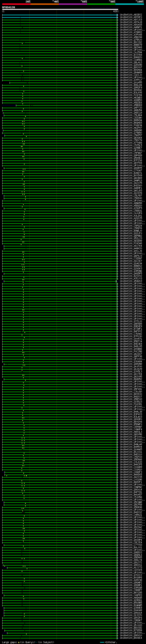Image resolution: width=146 pixels, height=644 pixels.
Task: Select the UniRef100_A5B299 entry
Action: [x=131, y=37]
